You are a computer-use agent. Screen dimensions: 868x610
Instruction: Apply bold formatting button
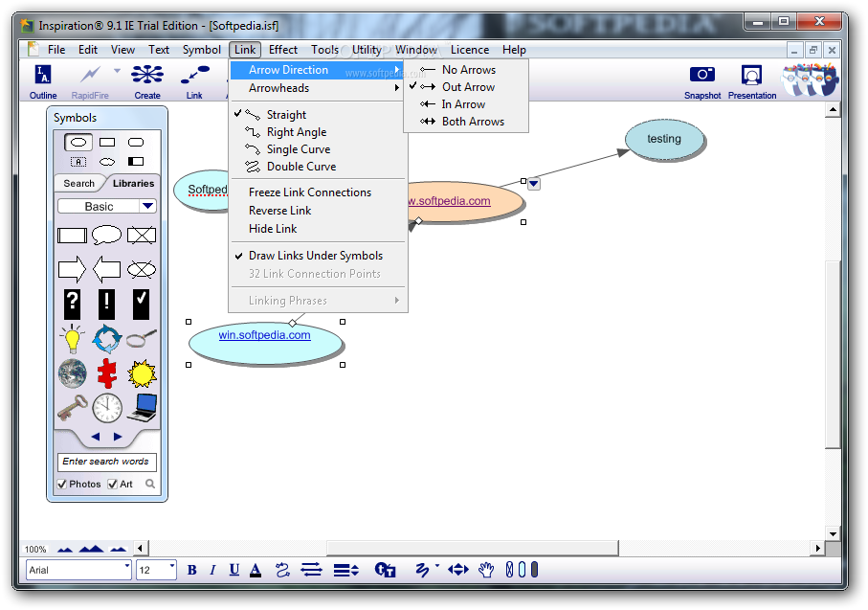[x=192, y=570]
